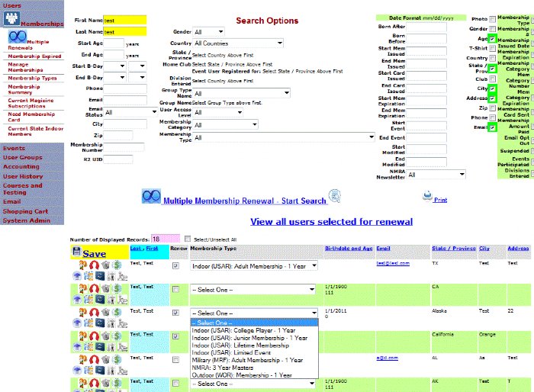The width and height of the screenshot is (534, 392).
Task: Click person-at-desk icon in TX row
Action: tap(122, 276)
